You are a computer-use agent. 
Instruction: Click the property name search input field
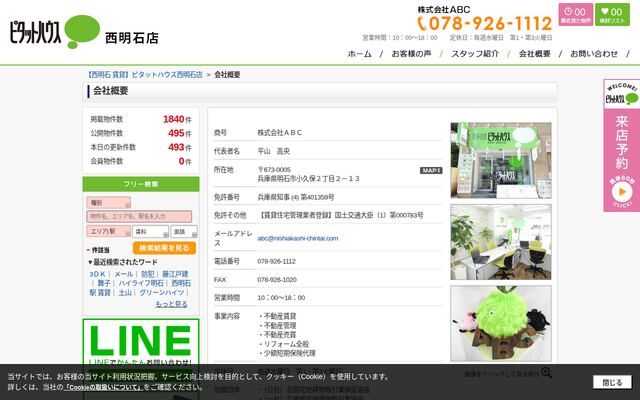(x=139, y=216)
